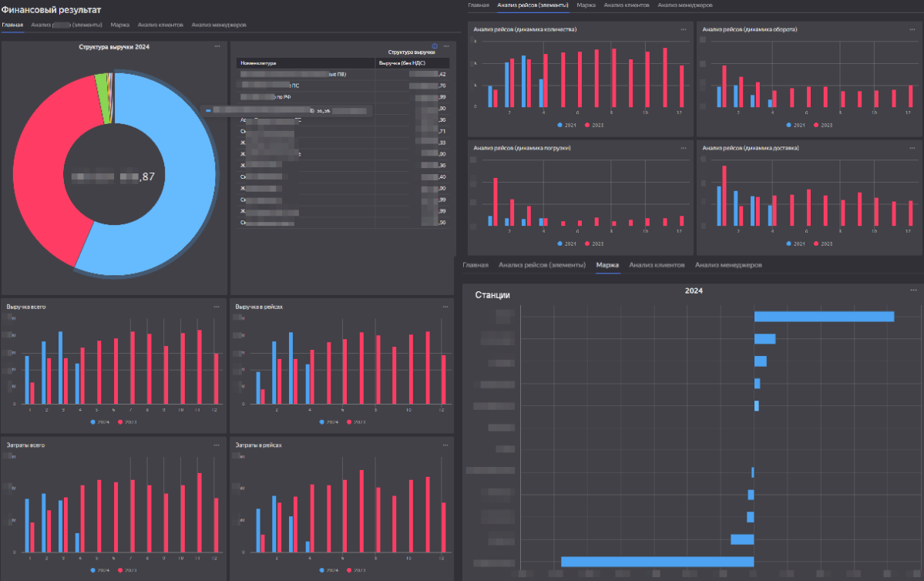
Task: Click the blue info icon above the Структура выручки table
Action: [x=435, y=46]
